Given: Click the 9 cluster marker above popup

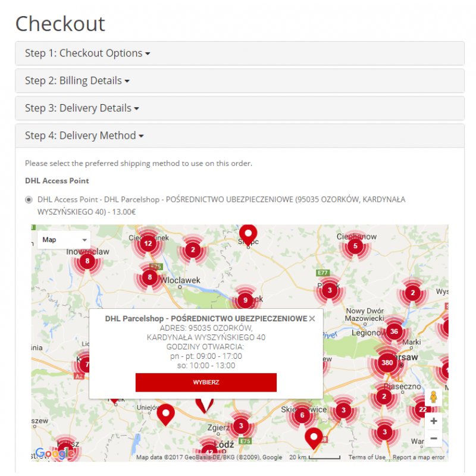Looking at the screenshot, I should pyautogui.click(x=245, y=300).
